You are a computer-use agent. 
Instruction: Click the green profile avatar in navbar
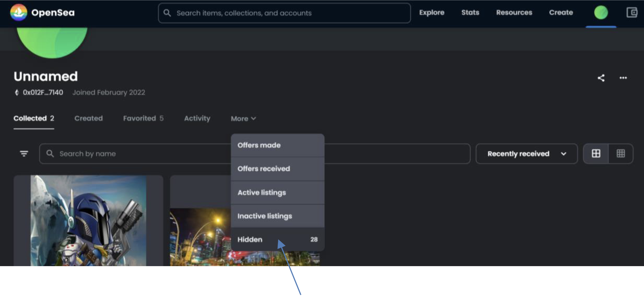(601, 12)
